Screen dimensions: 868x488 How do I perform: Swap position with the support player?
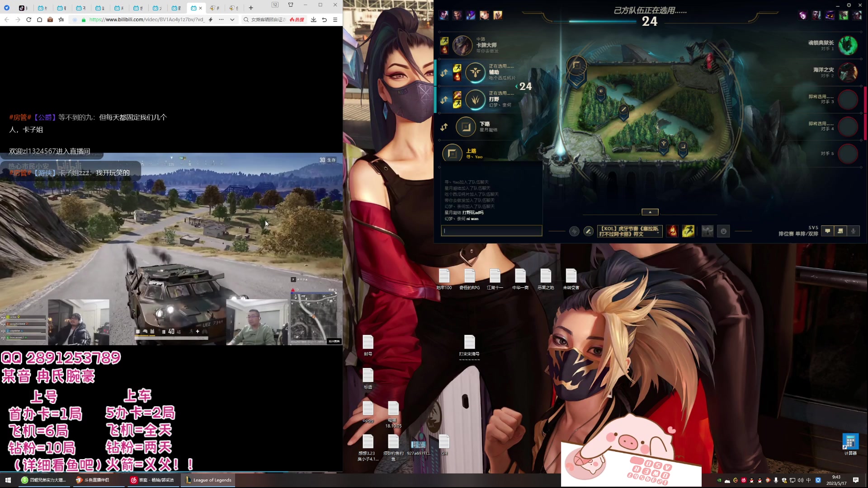pos(444,73)
